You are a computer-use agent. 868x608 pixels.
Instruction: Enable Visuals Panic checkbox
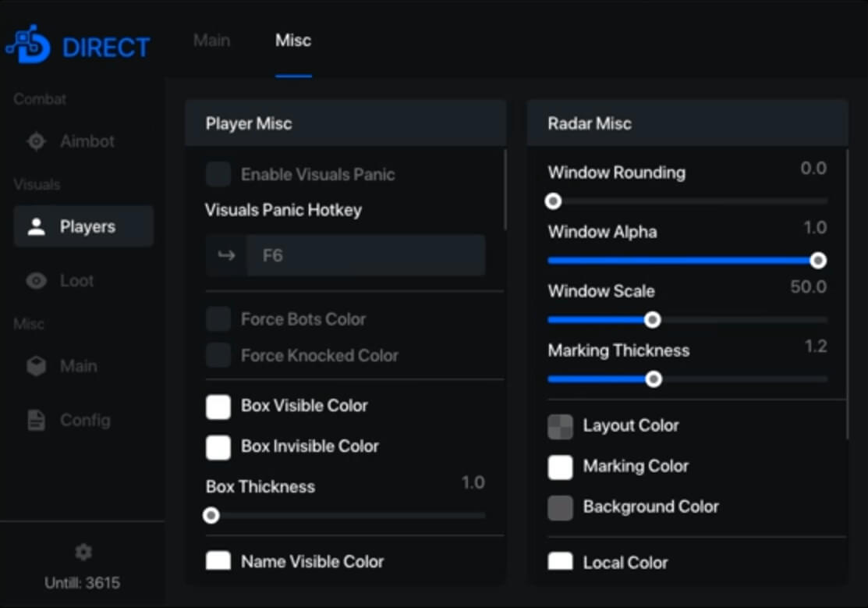[x=218, y=174]
